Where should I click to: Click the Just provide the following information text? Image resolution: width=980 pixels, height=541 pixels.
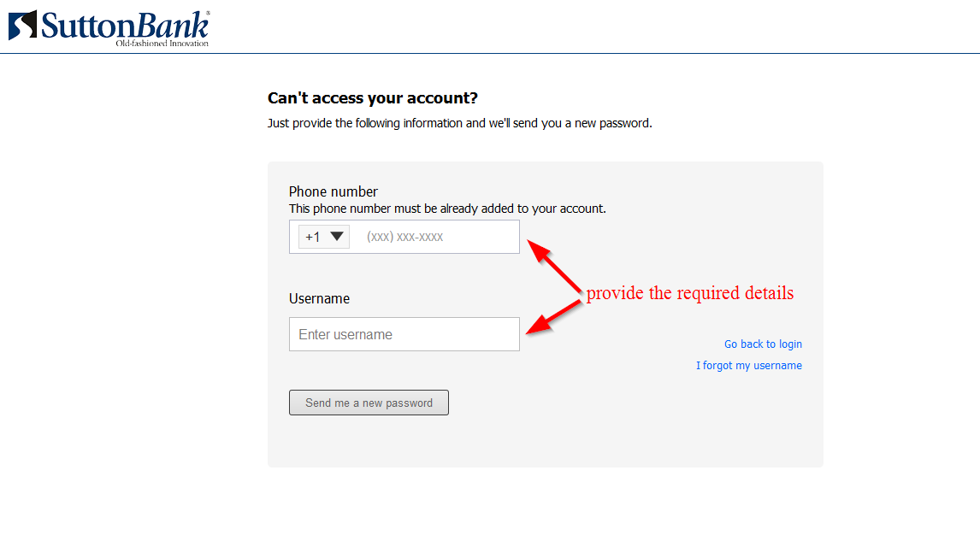coord(460,123)
